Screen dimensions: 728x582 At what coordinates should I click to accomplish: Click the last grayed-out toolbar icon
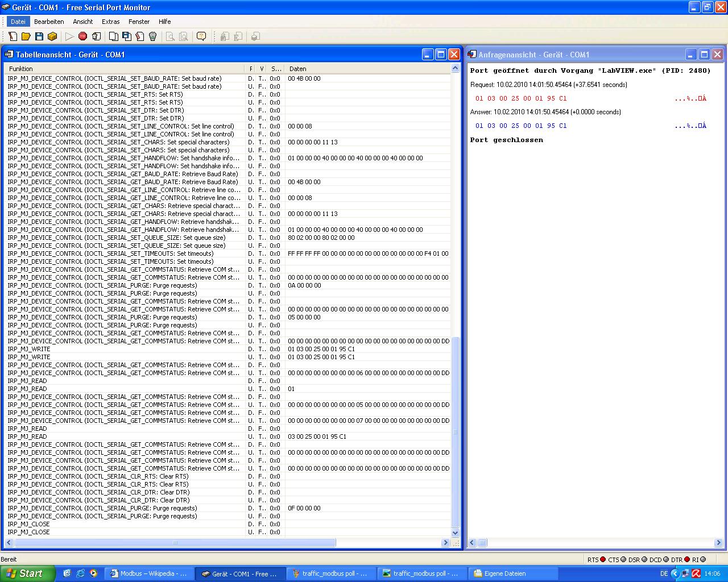click(255, 36)
